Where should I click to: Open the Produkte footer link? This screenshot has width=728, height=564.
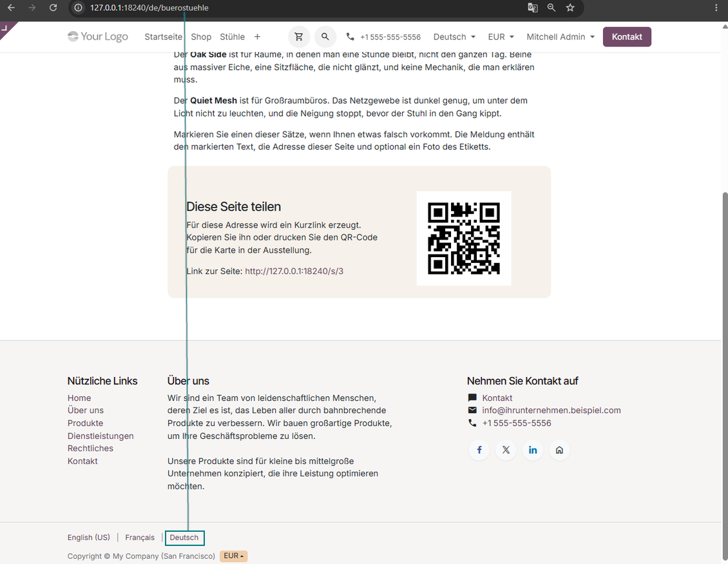point(86,423)
